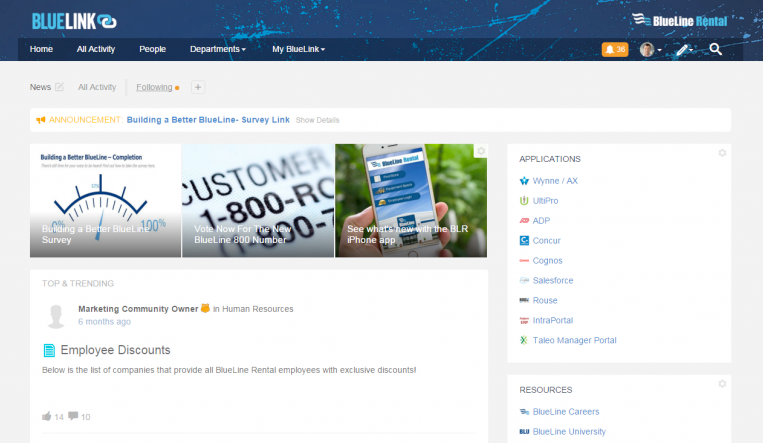Switch to the All Activity stream tab

pos(97,87)
